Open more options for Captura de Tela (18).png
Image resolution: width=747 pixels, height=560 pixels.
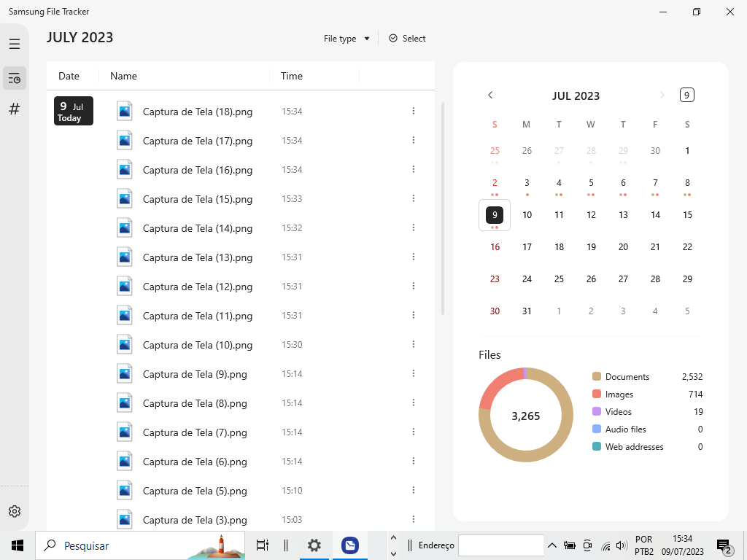tap(414, 111)
